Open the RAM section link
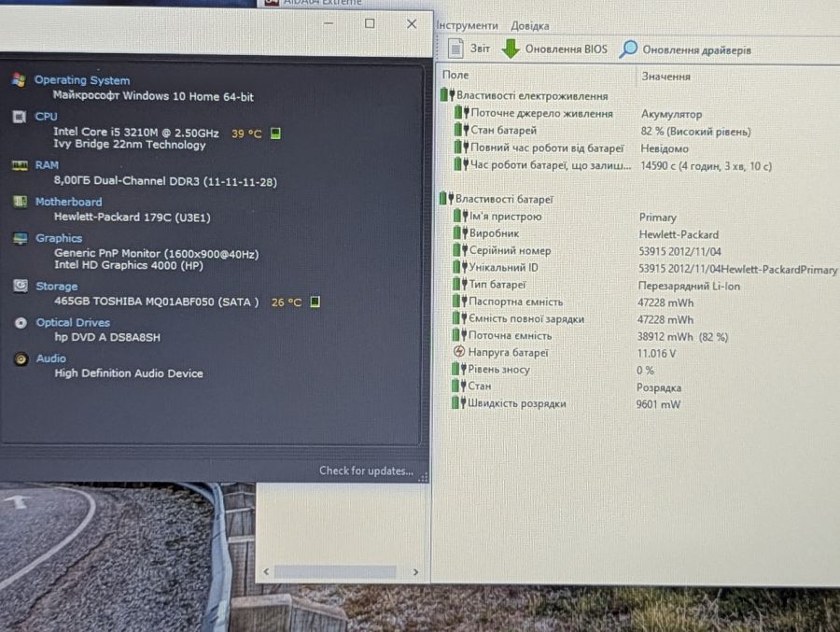This screenshot has width=840, height=632. [x=48, y=165]
